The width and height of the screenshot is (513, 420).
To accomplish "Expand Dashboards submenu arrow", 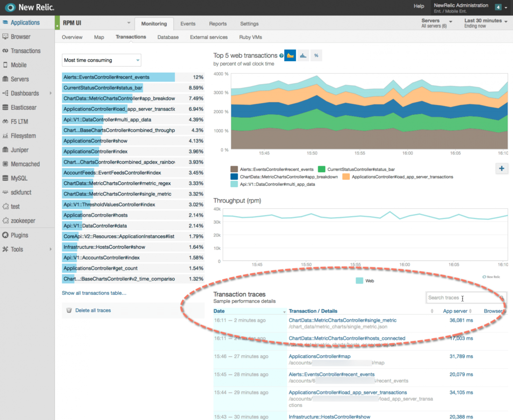I will [51, 93].
